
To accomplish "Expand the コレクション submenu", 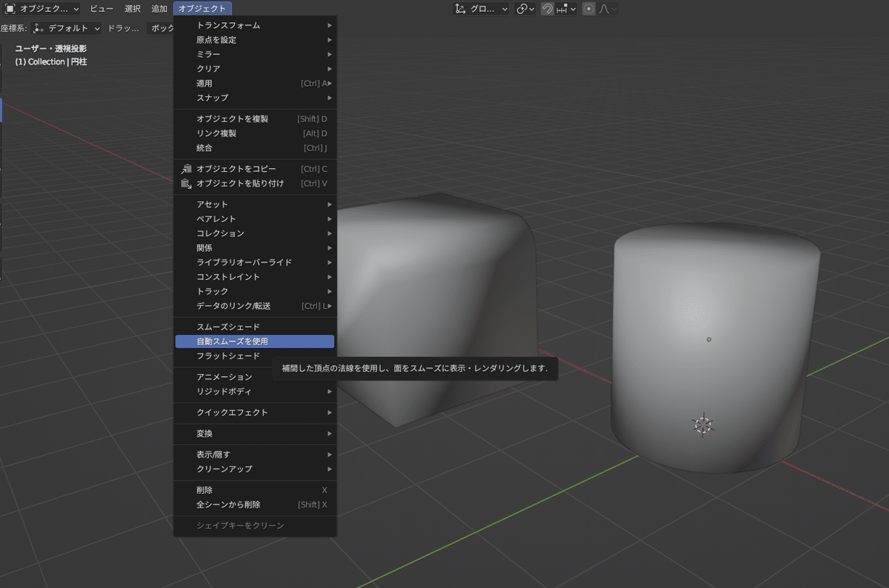I will (x=255, y=233).
